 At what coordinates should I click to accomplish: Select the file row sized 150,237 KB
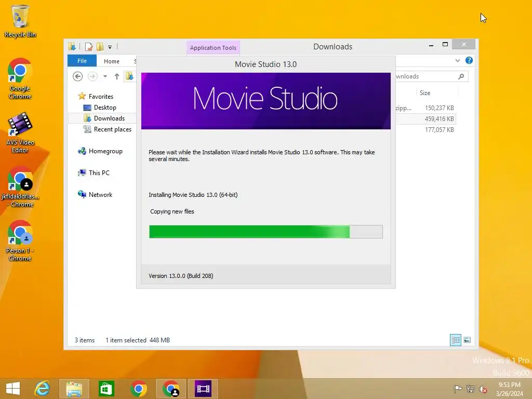pyautogui.click(x=426, y=108)
